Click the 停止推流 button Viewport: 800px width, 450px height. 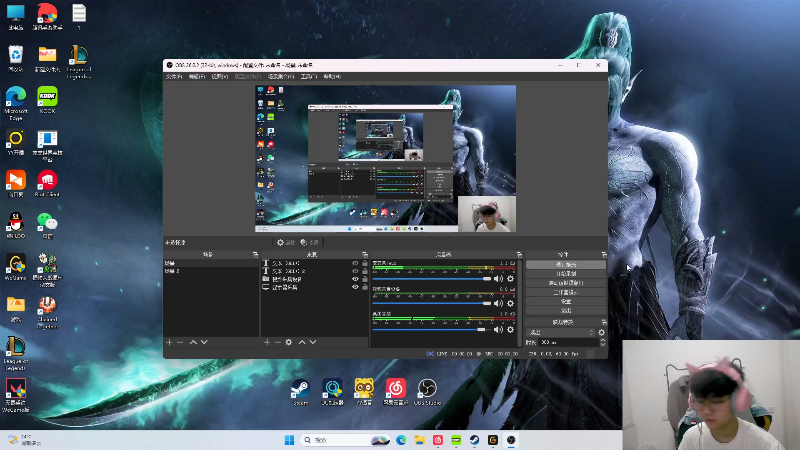tap(565, 265)
